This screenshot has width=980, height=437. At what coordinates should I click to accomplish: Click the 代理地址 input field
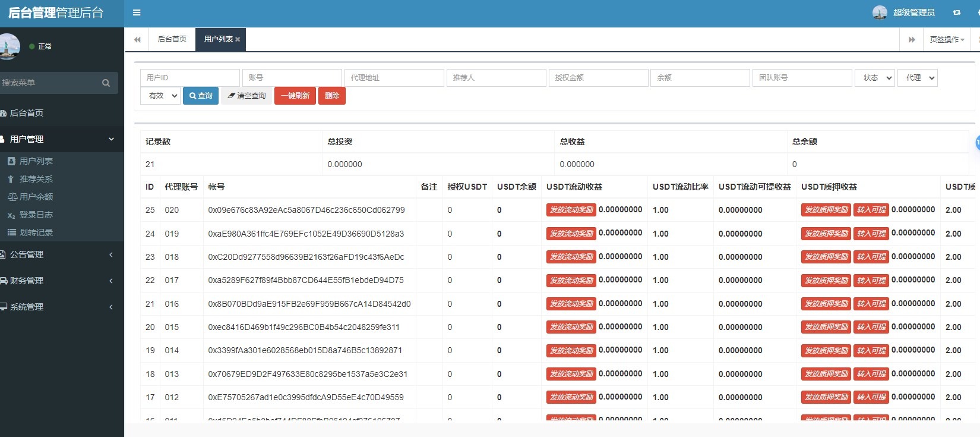point(394,78)
